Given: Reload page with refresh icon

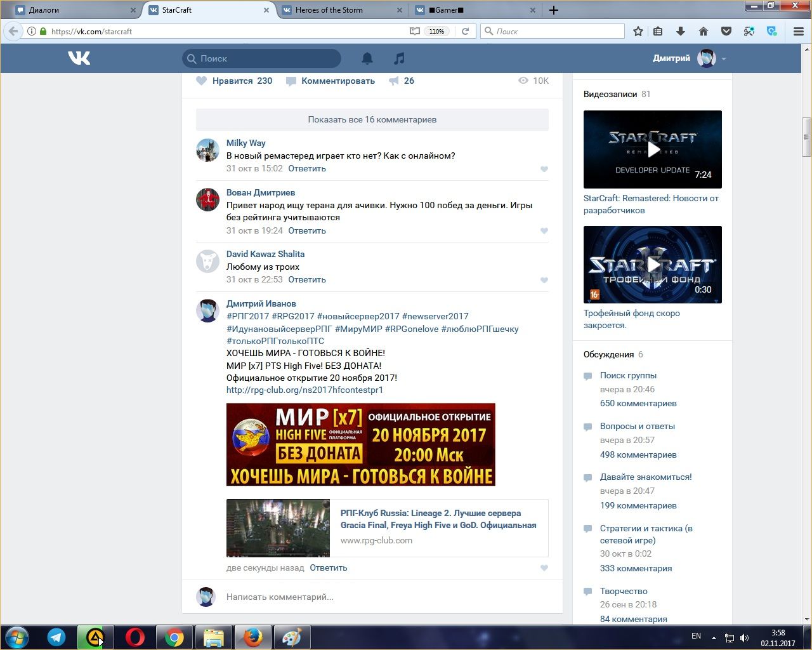Looking at the screenshot, I should pos(465,31).
